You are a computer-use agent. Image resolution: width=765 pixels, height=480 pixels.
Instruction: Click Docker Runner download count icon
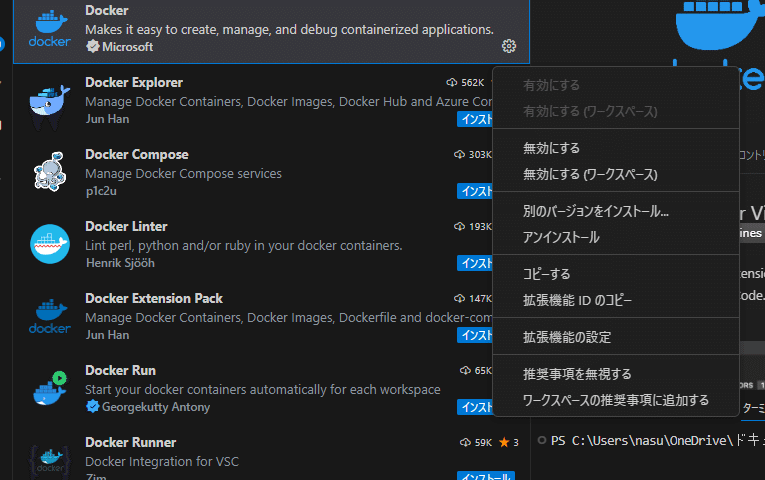pyautogui.click(x=465, y=442)
